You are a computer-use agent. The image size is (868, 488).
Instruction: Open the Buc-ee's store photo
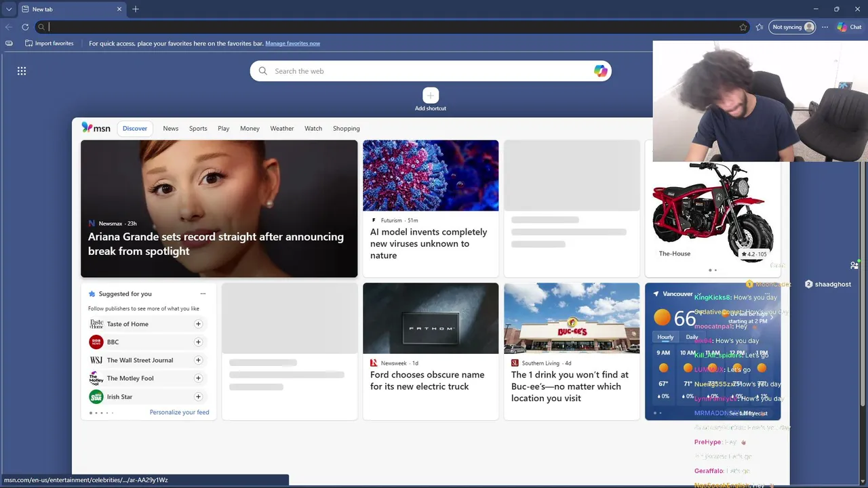coord(572,318)
